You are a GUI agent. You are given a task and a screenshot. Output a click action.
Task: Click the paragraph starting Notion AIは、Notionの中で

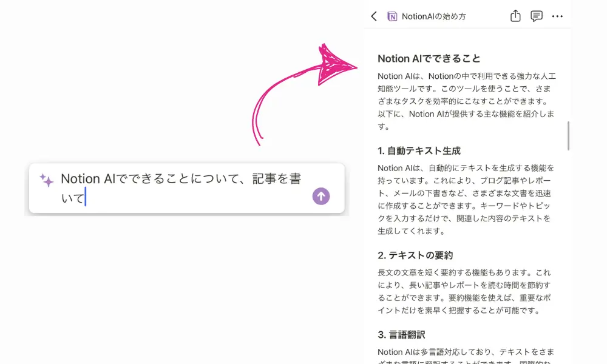(x=466, y=101)
